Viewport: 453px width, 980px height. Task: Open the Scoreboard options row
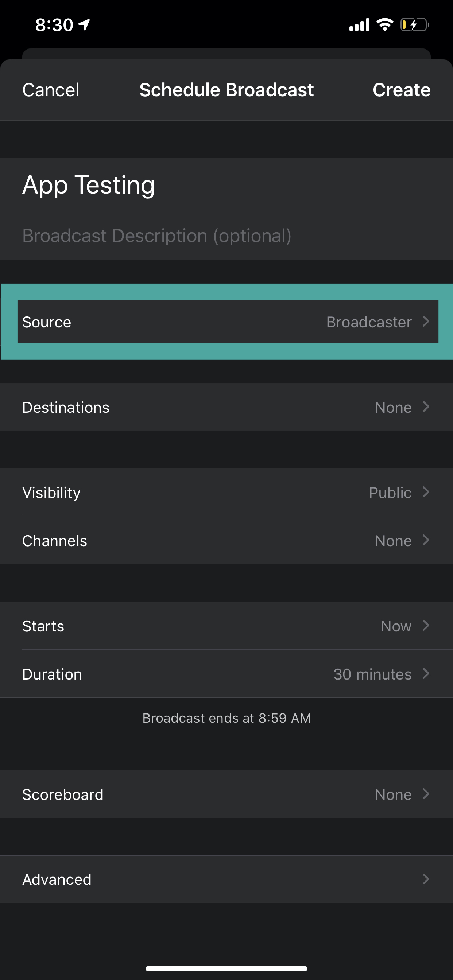pyautogui.click(x=227, y=794)
